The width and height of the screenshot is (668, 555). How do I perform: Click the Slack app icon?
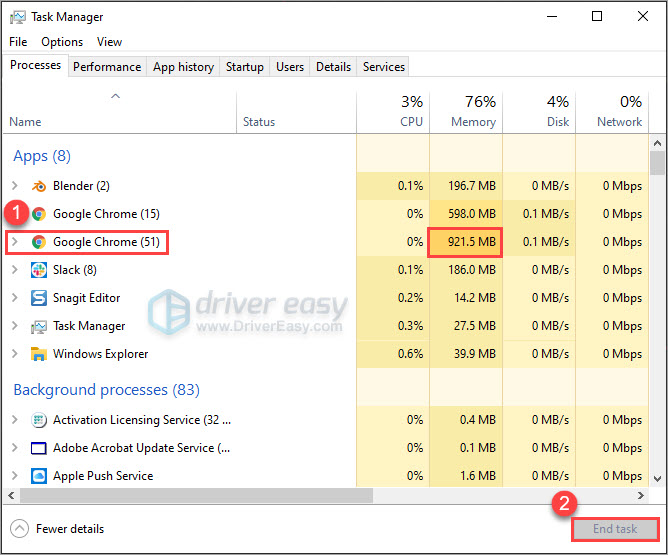(39, 270)
